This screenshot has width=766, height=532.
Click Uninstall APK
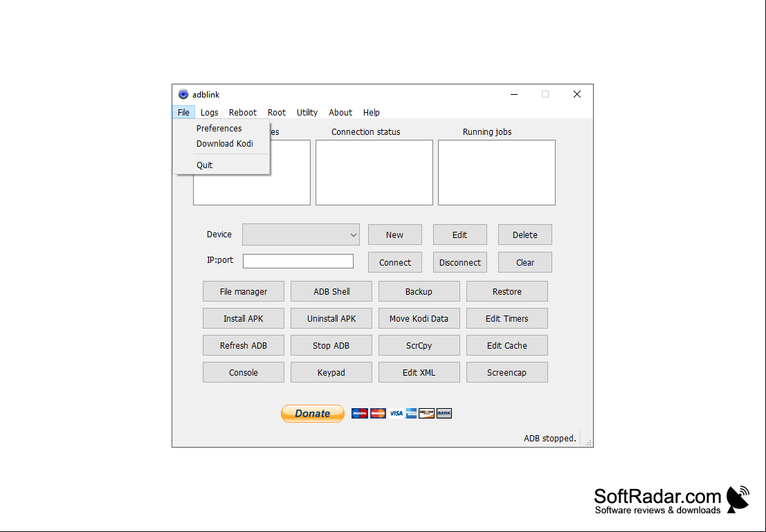[331, 318]
